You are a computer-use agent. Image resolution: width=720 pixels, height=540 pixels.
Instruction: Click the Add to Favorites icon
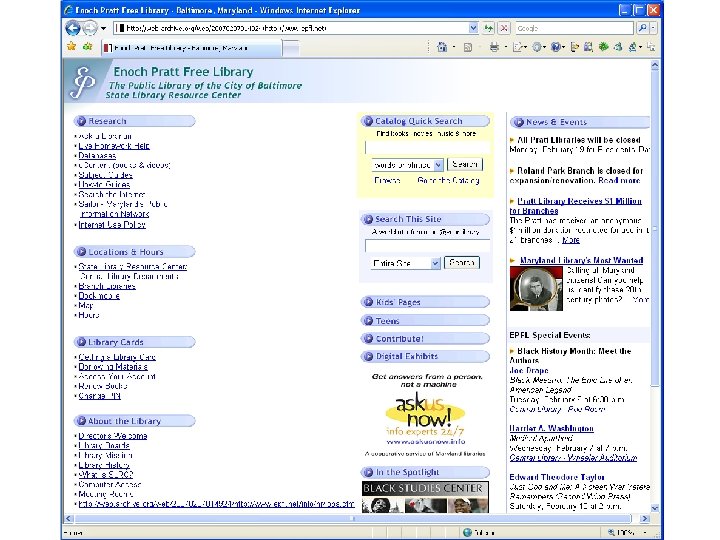click(x=87, y=46)
